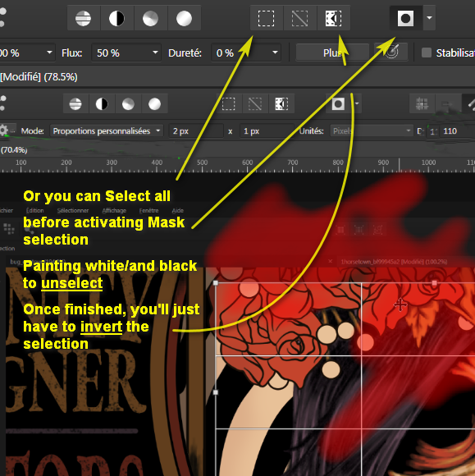Apply Auto Levels in the toolbar above Flux
The image size is (475, 476).
pyautogui.click(x=83, y=18)
